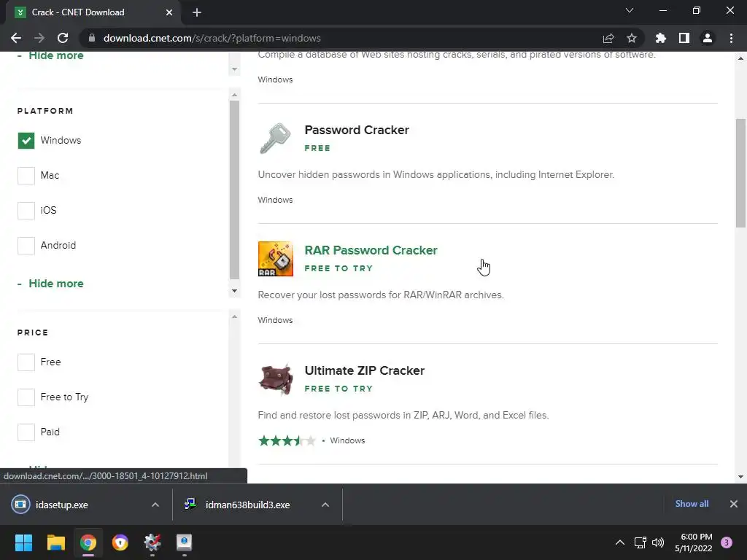The image size is (747, 560).
Task: Open the notification badge showing 3
Action: pos(727,542)
